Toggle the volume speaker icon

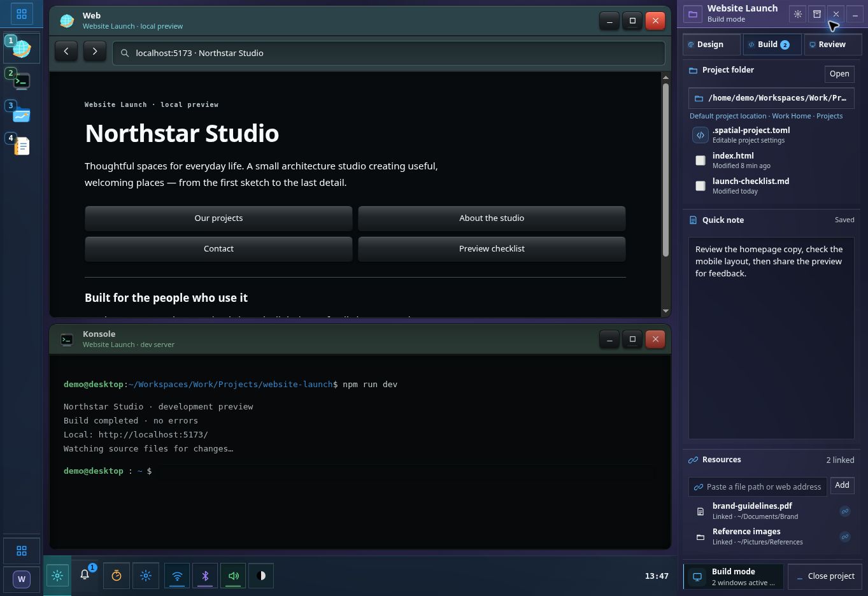click(233, 576)
